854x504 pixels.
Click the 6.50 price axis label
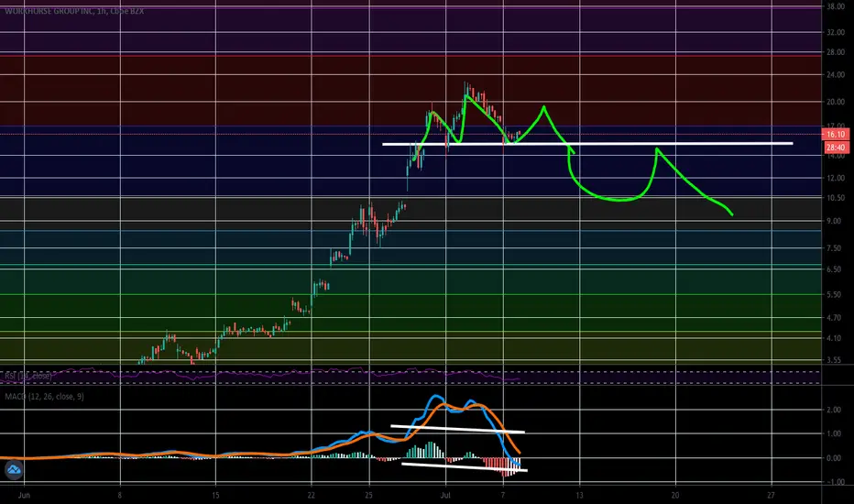pos(834,269)
